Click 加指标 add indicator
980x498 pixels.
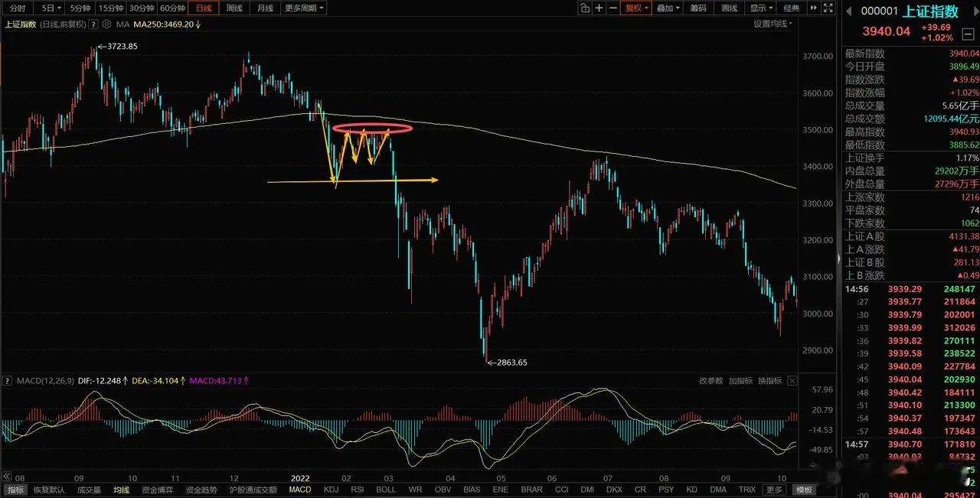pos(740,380)
